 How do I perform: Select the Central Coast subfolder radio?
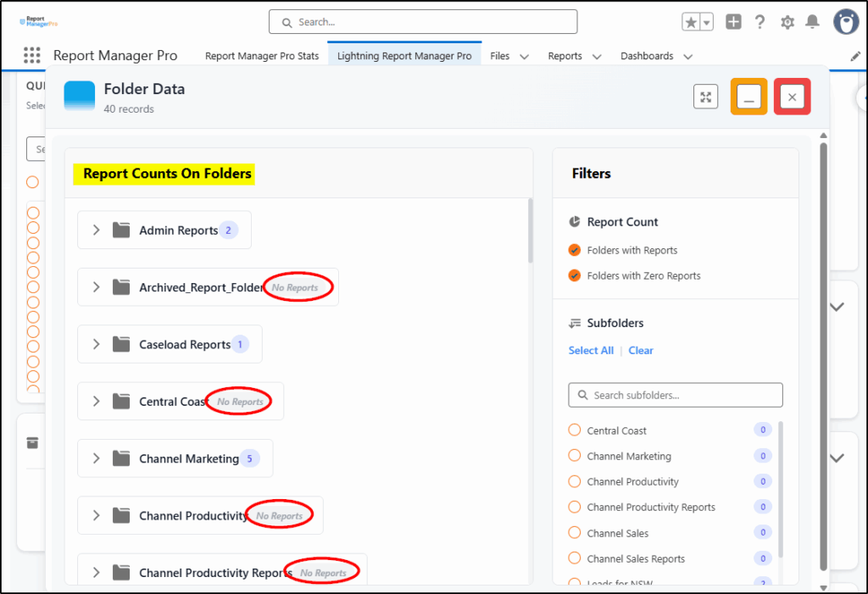click(x=575, y=430)
